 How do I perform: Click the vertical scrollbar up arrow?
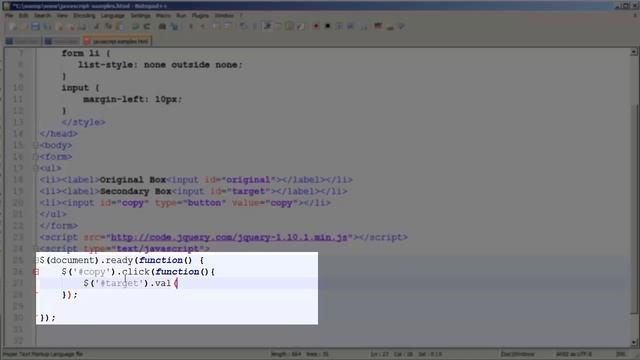[633, 52]
